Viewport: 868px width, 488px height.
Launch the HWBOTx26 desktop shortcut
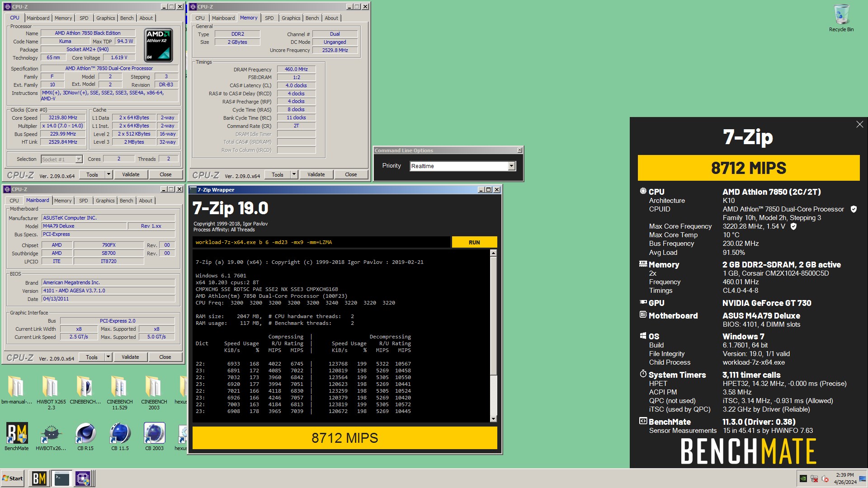click(51, 436)
